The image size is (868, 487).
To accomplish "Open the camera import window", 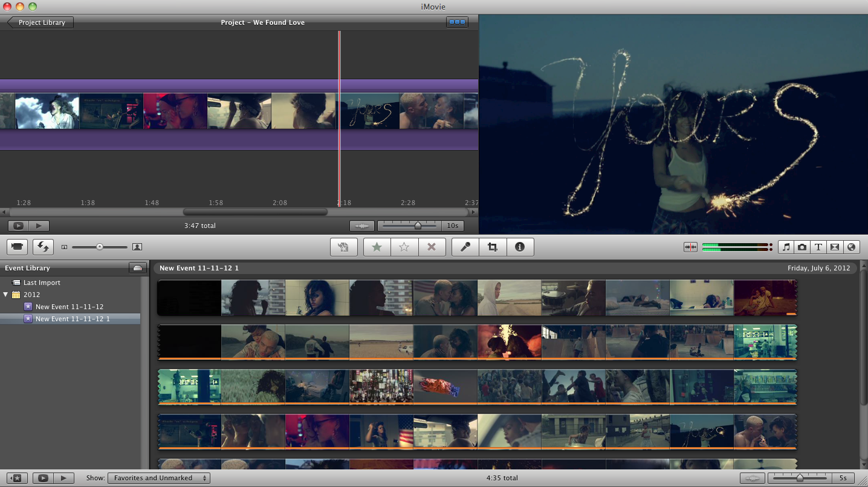I will point(18,247).
